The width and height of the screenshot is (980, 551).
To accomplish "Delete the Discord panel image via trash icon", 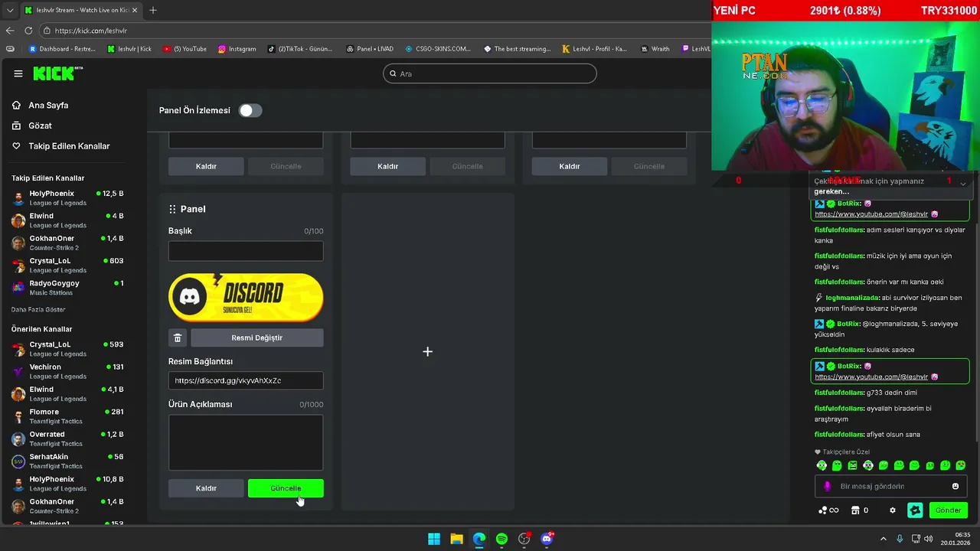I will click(178, 337).
